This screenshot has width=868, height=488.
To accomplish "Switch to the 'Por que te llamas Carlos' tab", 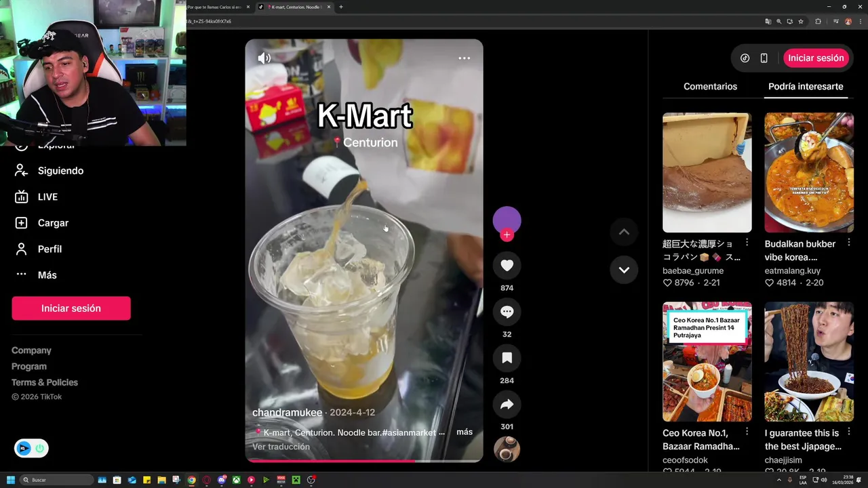I will [x=214, y=7].
